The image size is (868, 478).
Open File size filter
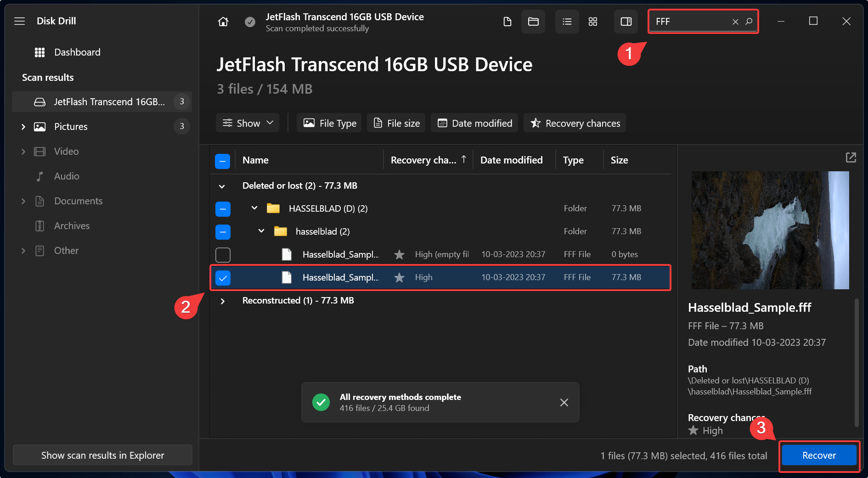coord(396,123)
